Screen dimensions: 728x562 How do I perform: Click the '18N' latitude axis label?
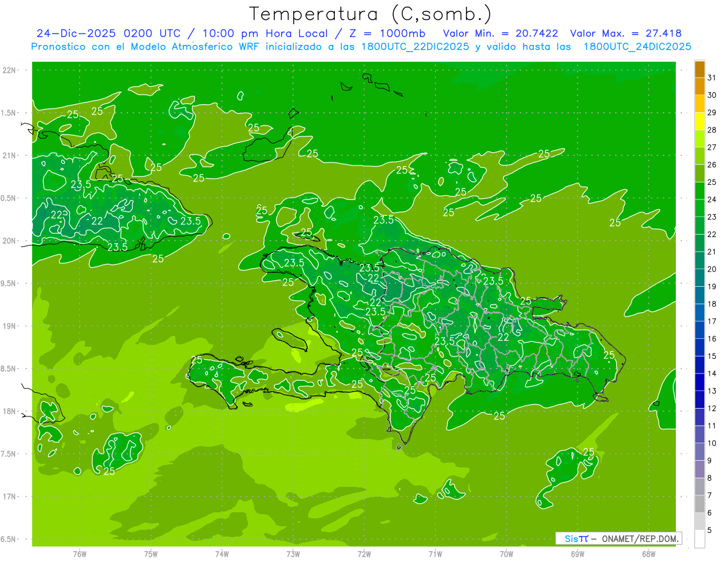coord(9,411)
